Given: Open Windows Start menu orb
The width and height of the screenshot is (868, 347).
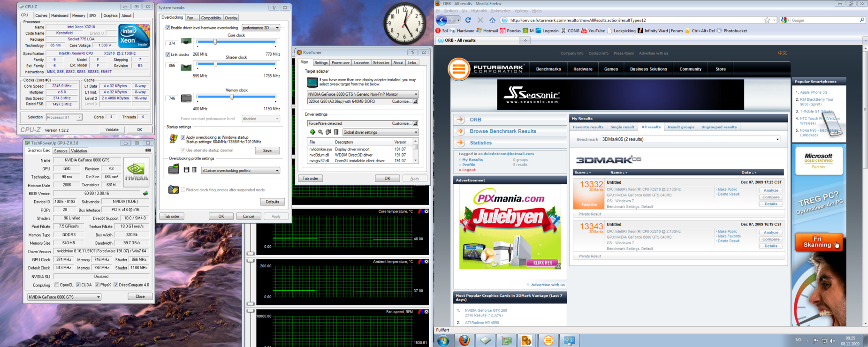Looking at the screenshot, I should tap(443, 340).
